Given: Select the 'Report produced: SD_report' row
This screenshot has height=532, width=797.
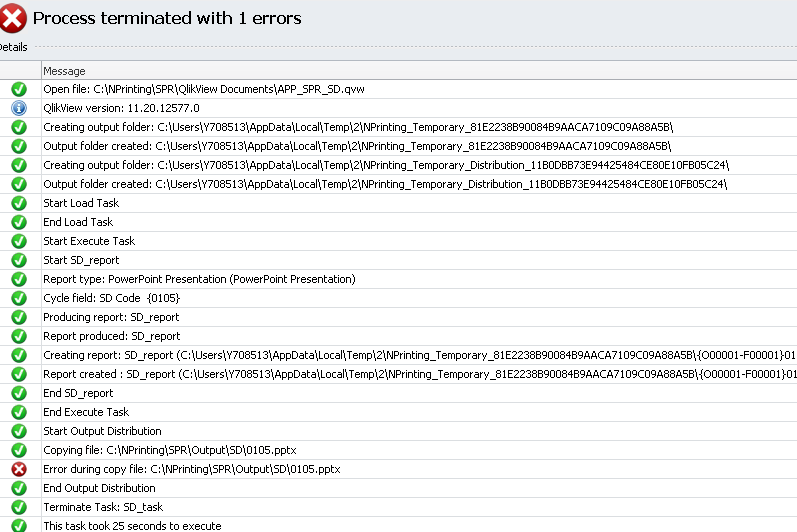Looking at the screenshot, I should coord(111,336).
